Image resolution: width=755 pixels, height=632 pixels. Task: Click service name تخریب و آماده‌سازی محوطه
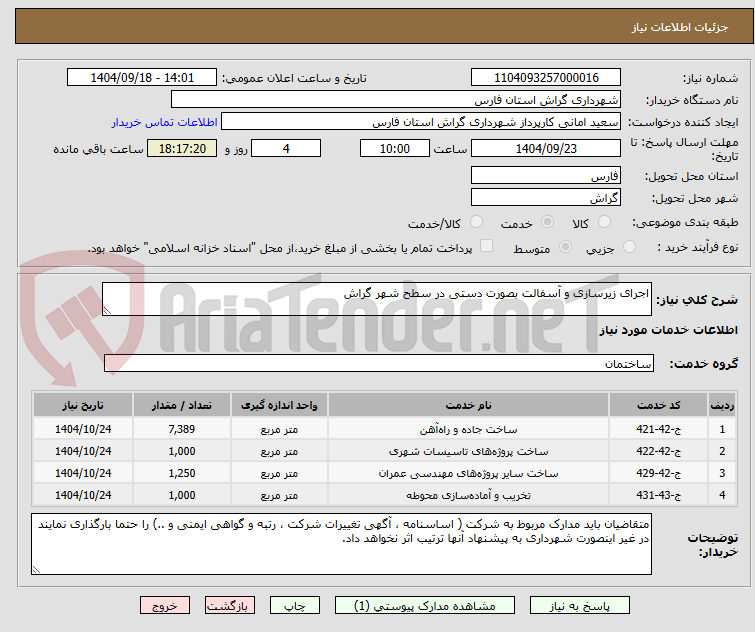tap(468, 495)
